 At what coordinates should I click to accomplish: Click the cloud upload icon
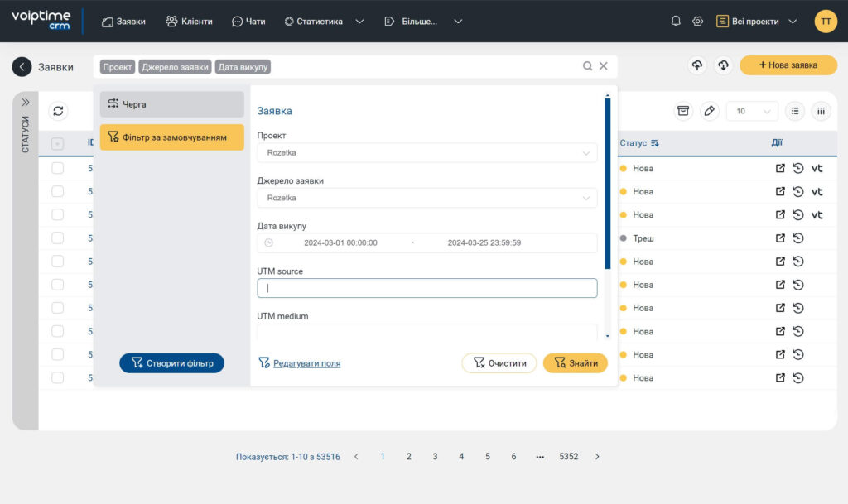click(697, 65)
